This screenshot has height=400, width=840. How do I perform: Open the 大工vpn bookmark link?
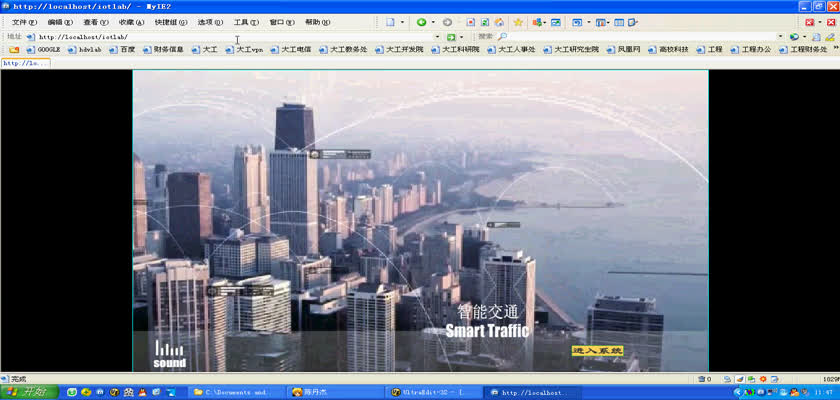244,49
